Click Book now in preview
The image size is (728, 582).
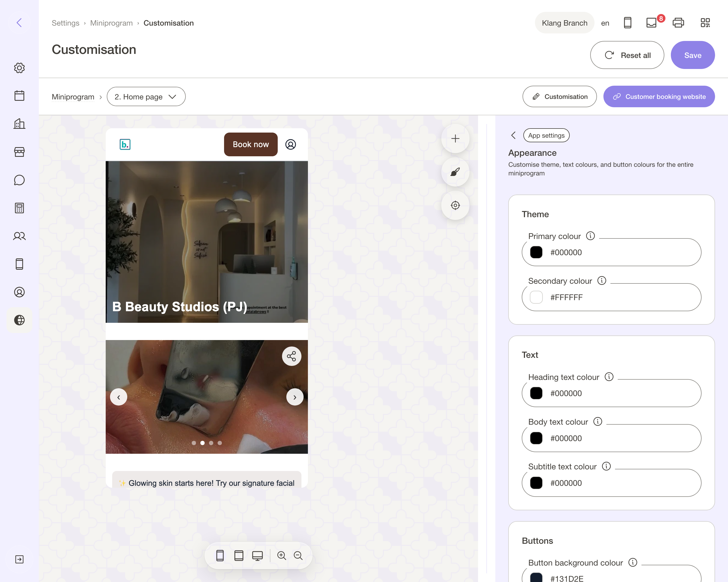[x=250, y=144]
